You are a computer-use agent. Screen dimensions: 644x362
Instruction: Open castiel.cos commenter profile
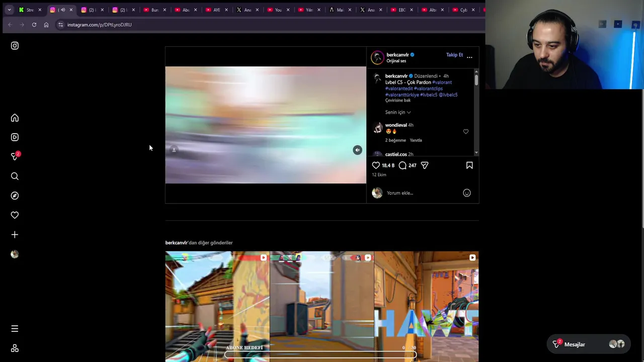[396, 154]
